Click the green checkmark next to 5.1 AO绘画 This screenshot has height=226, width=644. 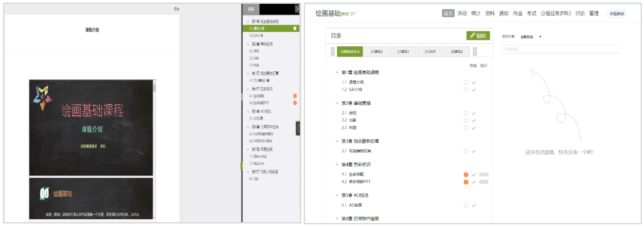click(x=474, y=205)
